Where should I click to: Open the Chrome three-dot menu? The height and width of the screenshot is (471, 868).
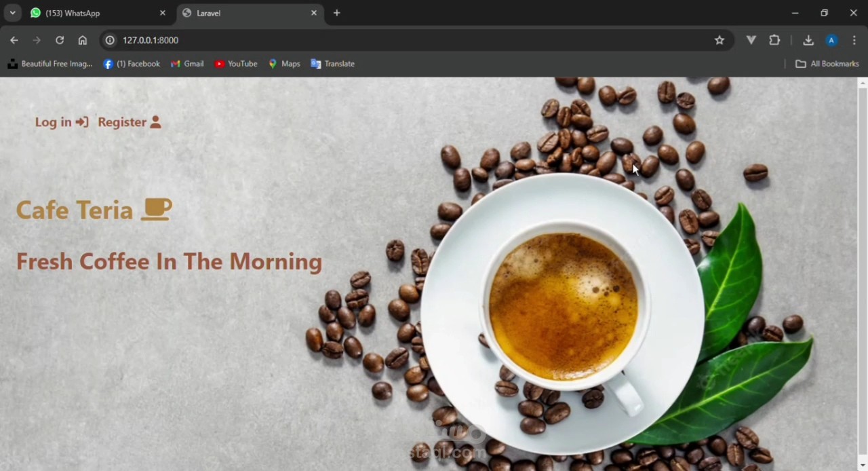pos(854,40)
